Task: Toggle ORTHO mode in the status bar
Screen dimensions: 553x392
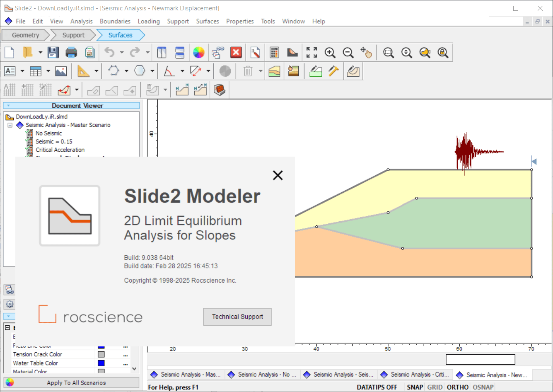Action: [458, 387]
